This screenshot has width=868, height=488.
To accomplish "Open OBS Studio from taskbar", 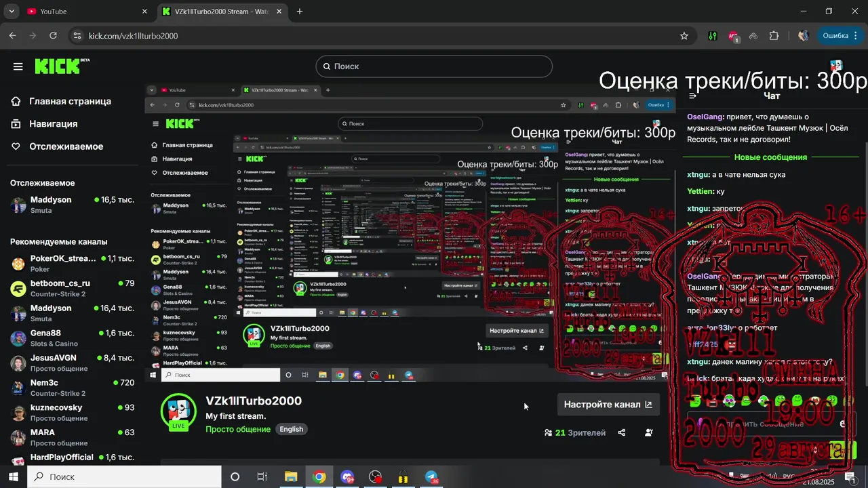I will pyautogui.click(x=375, y=476).
